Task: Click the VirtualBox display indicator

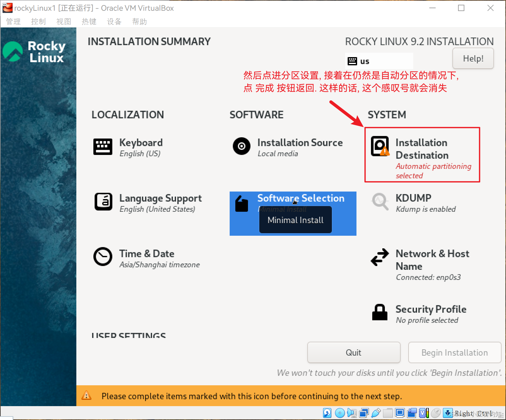Action: (400, 413)
